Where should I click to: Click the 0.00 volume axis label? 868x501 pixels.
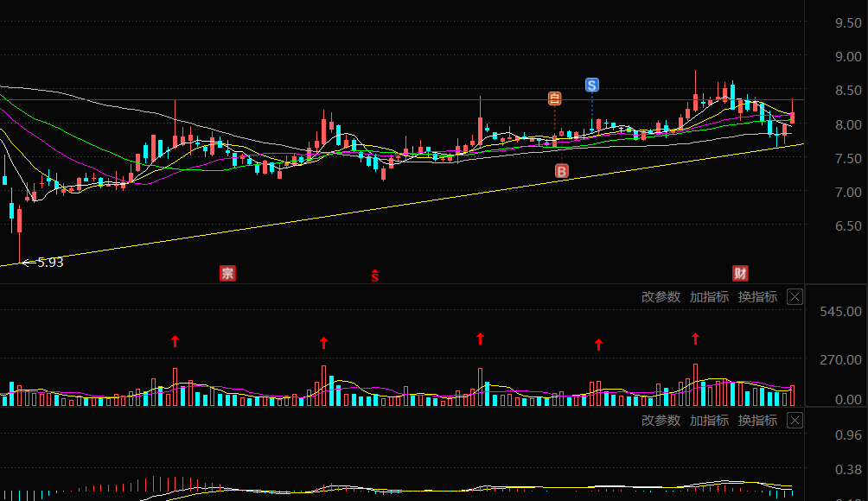tap(848, 400)
